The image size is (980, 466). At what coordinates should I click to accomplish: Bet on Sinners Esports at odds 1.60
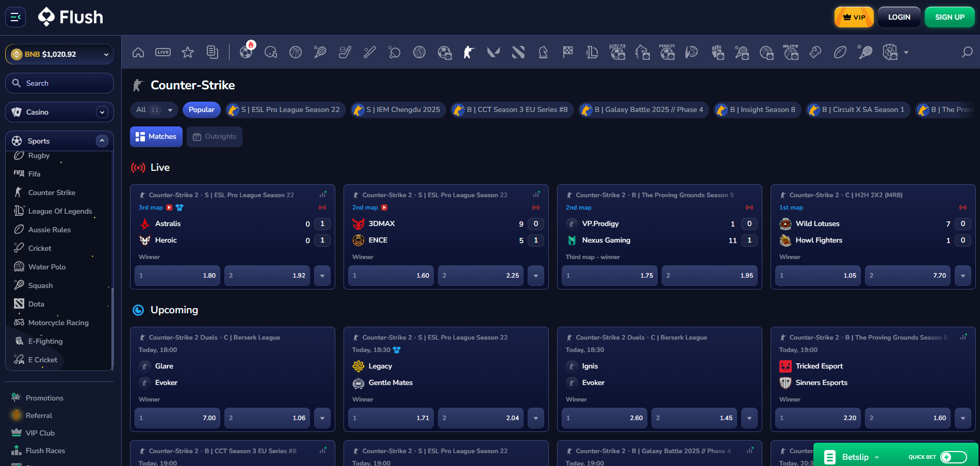tap(908, 418)
